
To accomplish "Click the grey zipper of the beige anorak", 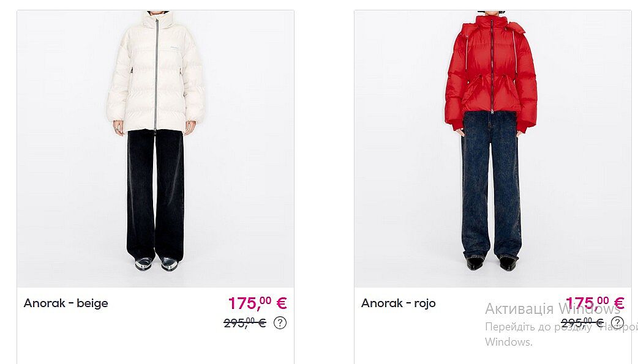I will click(x=156, y=73).
